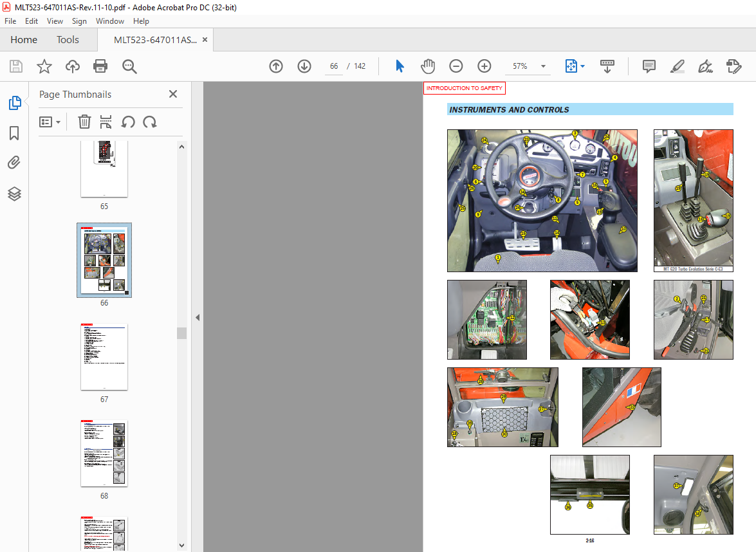756x552 pixels.
Task: Upload the file to Document Cloud
Action: coord(72,66)
